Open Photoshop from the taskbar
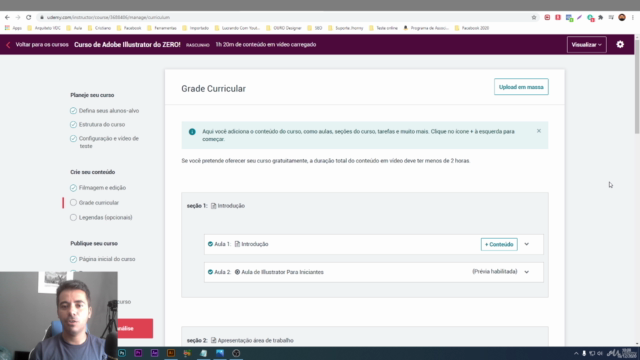The image size is (640, 360). [x=122, y=353]
